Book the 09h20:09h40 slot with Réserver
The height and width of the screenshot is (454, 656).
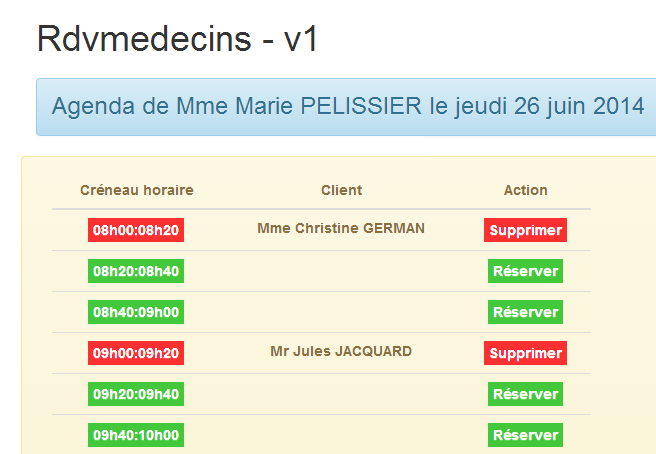525,394
